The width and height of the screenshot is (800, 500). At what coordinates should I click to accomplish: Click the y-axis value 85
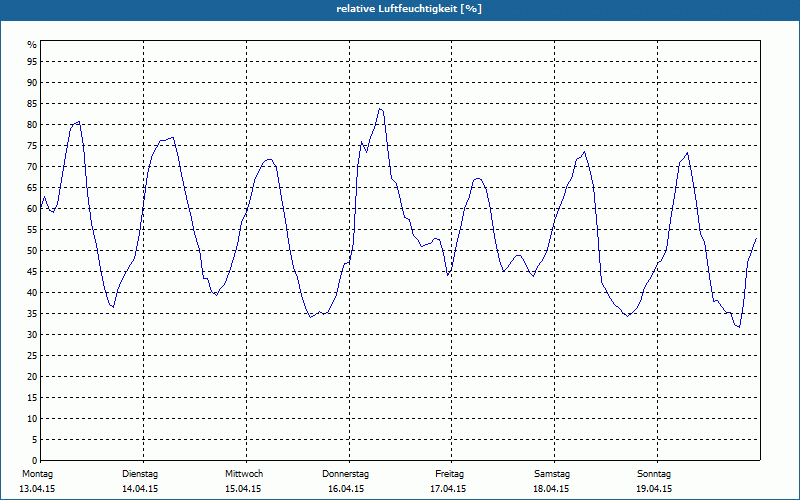coord(32,104)
